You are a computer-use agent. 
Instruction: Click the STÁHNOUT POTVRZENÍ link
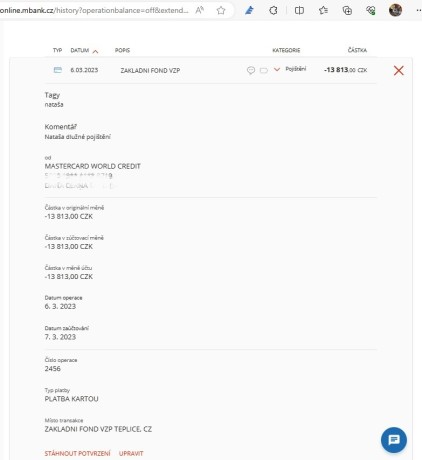77,453
